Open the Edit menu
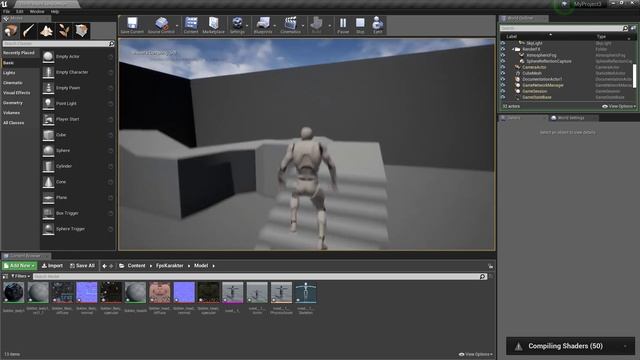Image resolution: width=640 pixels, height=360 pixels. click(19, 11)
